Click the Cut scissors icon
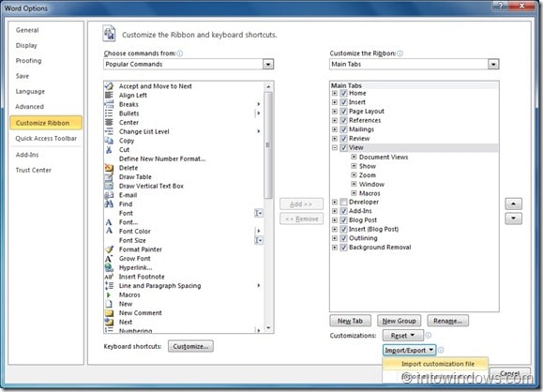 click(x=109, y=149)
